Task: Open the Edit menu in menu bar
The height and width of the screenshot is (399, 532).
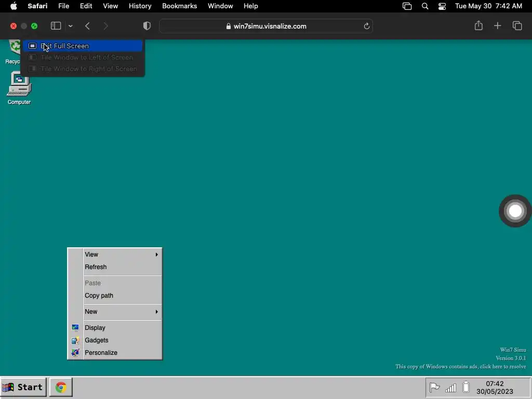Action: [x=86, y=6]
